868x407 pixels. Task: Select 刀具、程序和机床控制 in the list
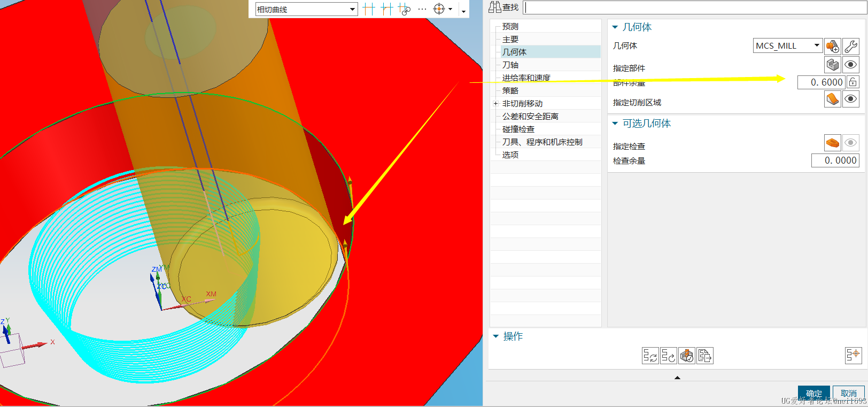coord(542,142)
